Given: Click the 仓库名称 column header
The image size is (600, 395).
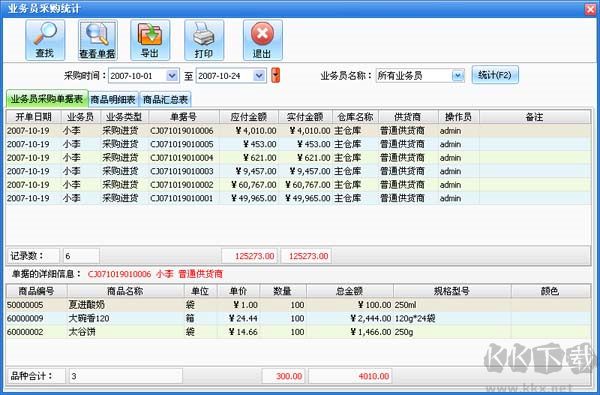Looking at the screenshot, I should coord(355,117).
